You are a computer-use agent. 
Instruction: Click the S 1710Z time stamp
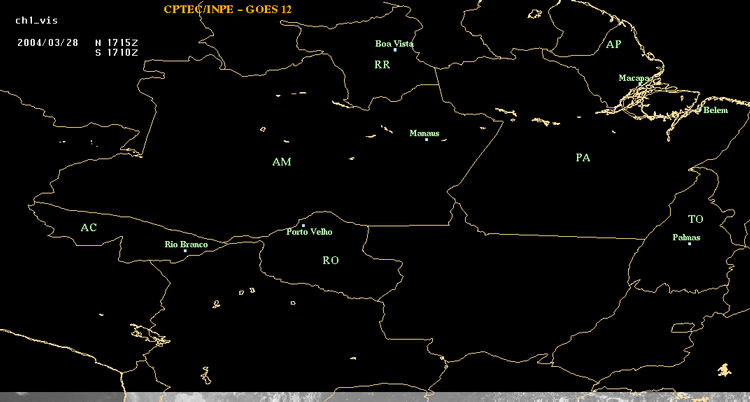[x=116, y=53]
